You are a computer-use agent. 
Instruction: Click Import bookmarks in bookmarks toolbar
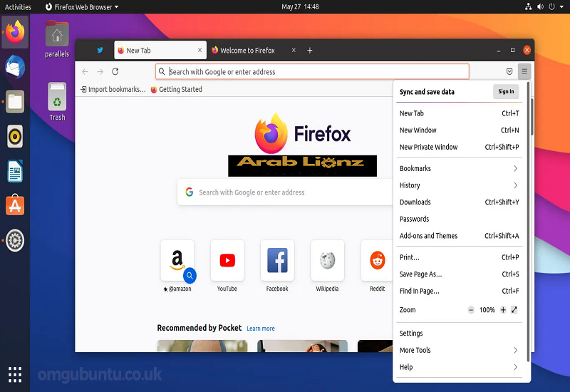pos(113,90)
